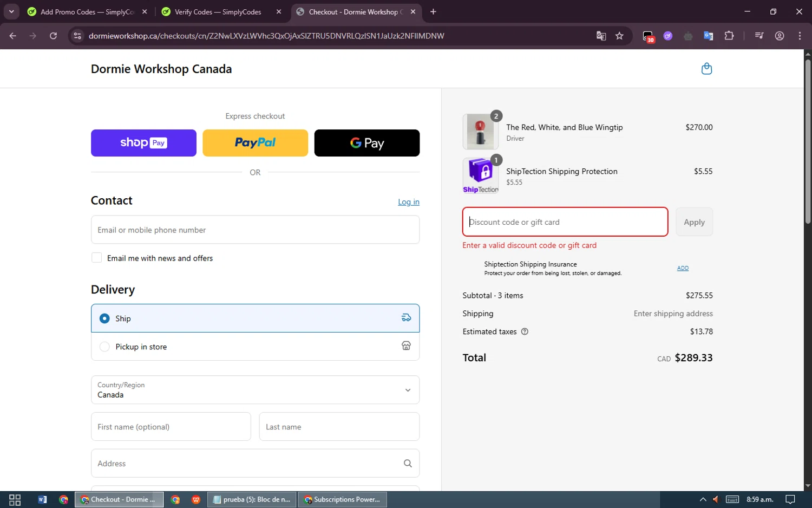Open a new browser tab
The width and height of the screenshot is (812, 508).
[433, 12]
